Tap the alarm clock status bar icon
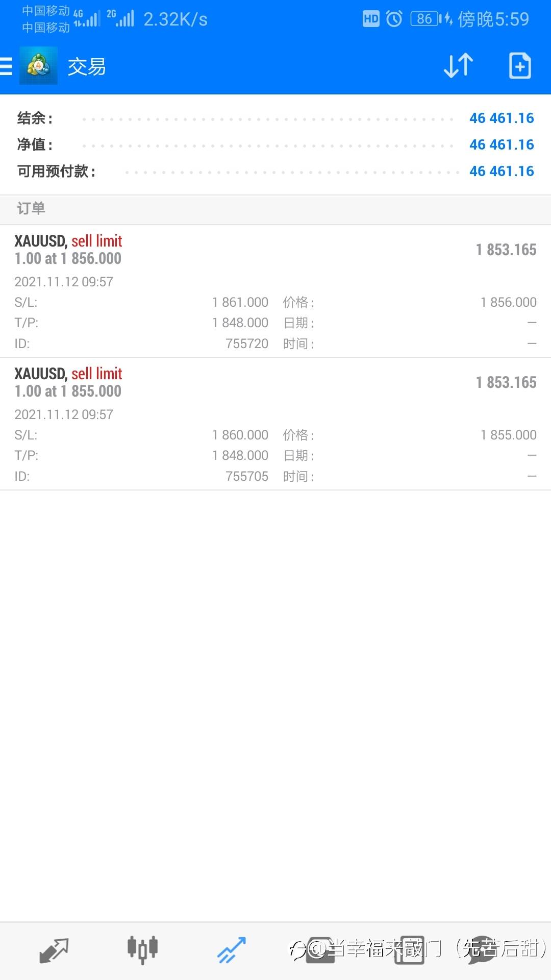 click(x=394, y=19)
